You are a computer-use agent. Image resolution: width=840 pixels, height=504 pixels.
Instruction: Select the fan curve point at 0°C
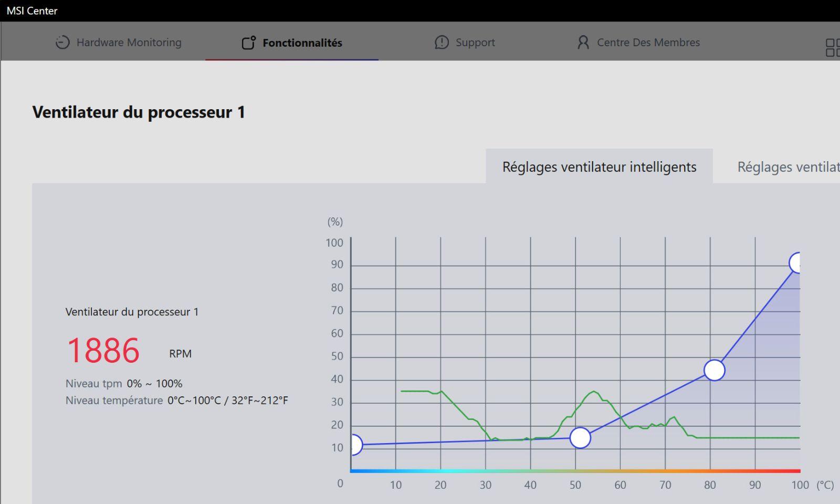coord(355,445)
